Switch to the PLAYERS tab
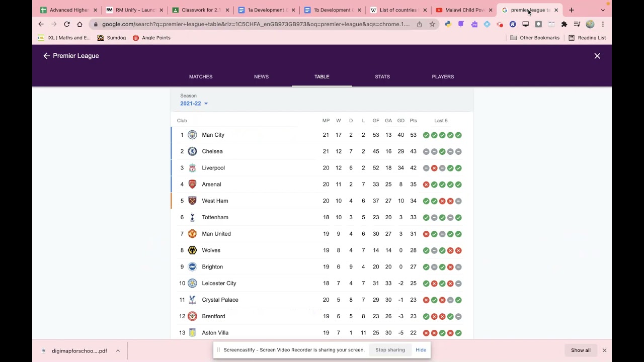This screenshot has width=644, height=362. [x=443, y=76]
